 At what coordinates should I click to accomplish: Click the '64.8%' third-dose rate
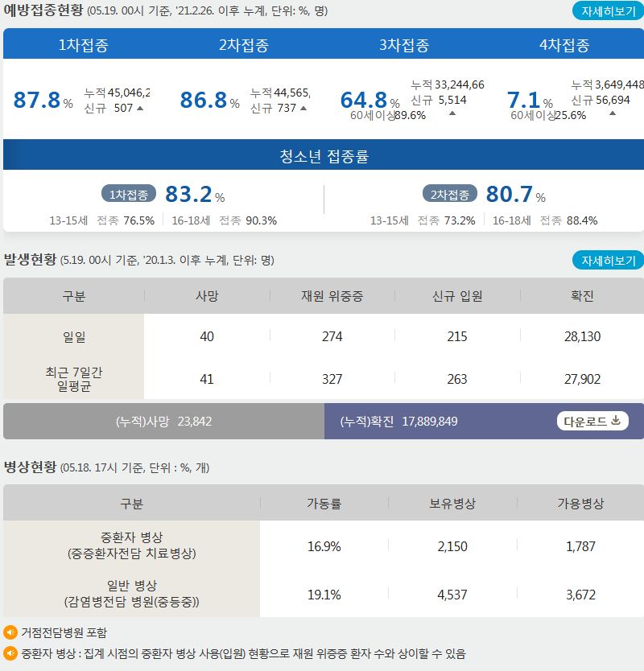(x=370, y=100)
